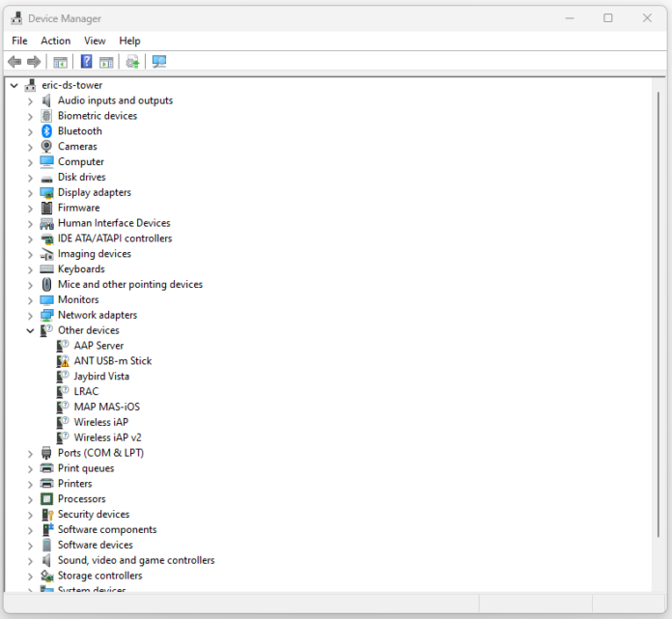Open the View menu
This screenshot has height=619, width=672.
[95, 41]
